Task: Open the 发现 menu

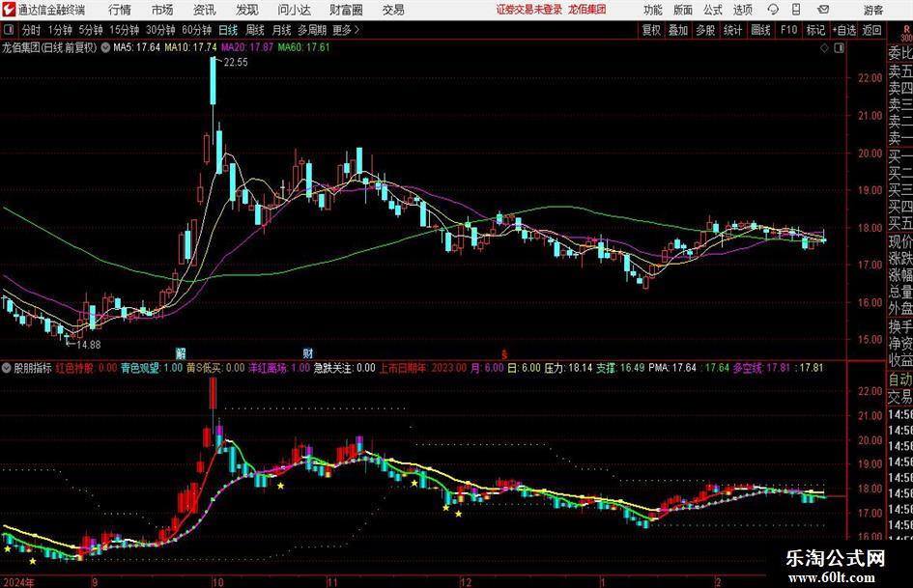Action: coord(247,10)
